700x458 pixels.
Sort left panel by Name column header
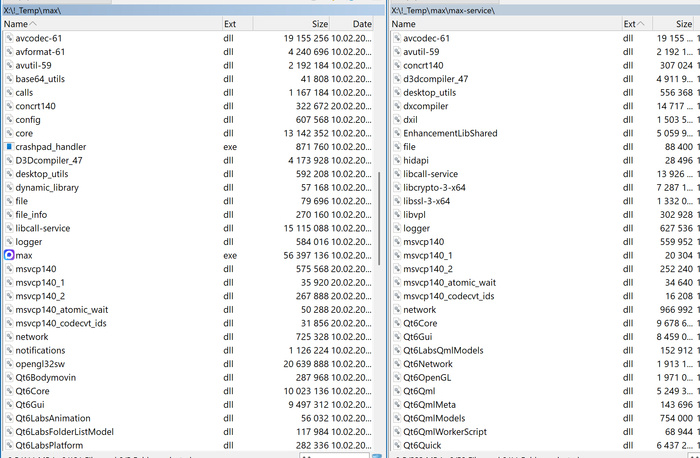112,24
